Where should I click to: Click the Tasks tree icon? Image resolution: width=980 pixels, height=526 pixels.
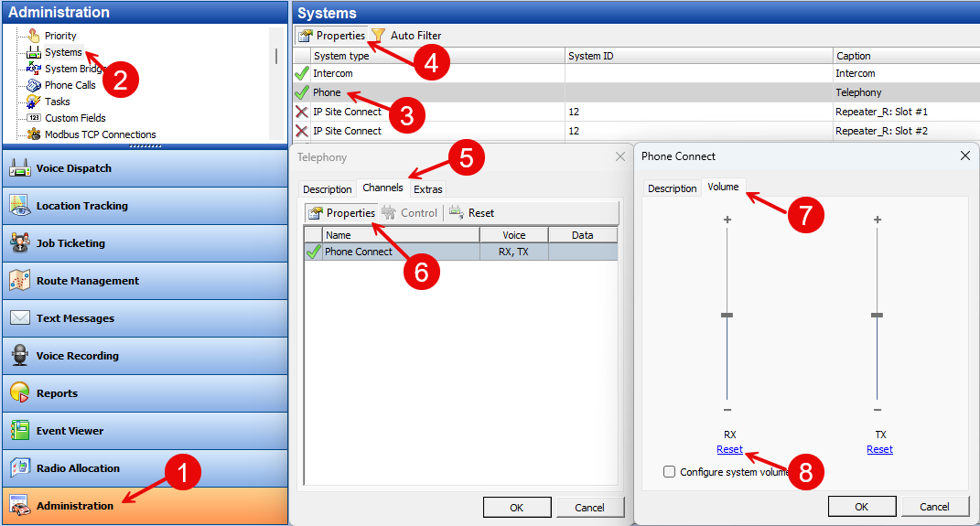(34, 102)
